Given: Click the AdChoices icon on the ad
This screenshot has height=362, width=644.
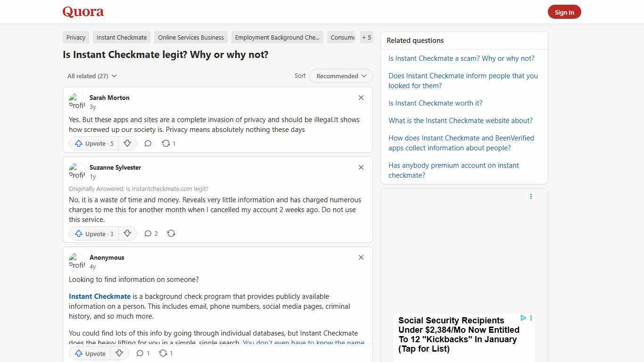Looking at the screenshot, I should coord(523,318).
